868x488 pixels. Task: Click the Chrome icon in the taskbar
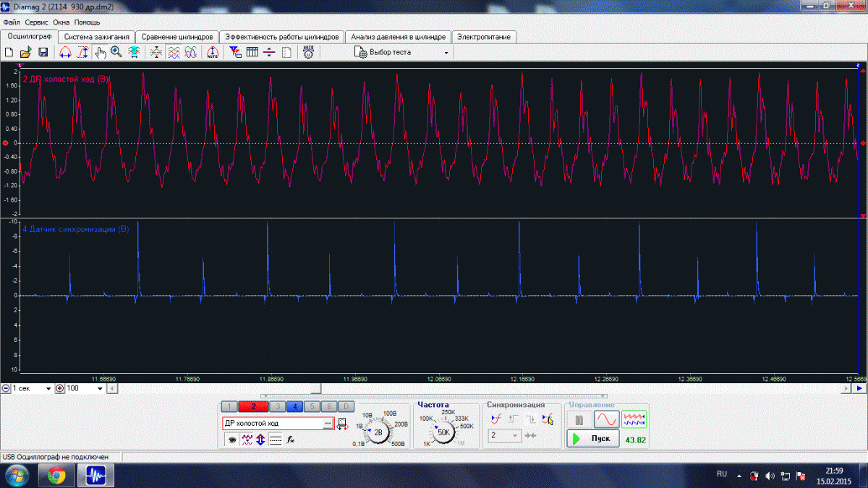point(56,476)
